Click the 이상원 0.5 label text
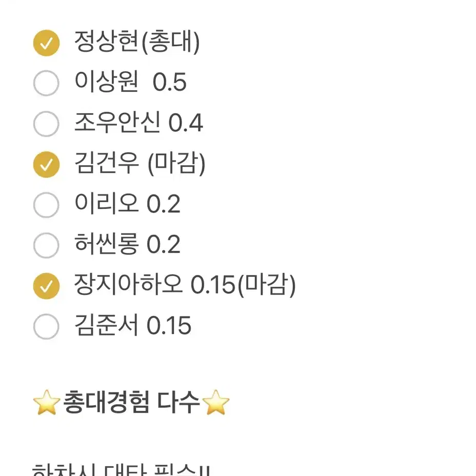This screenshot has width=476, height=476. click(x=130, y=83)
